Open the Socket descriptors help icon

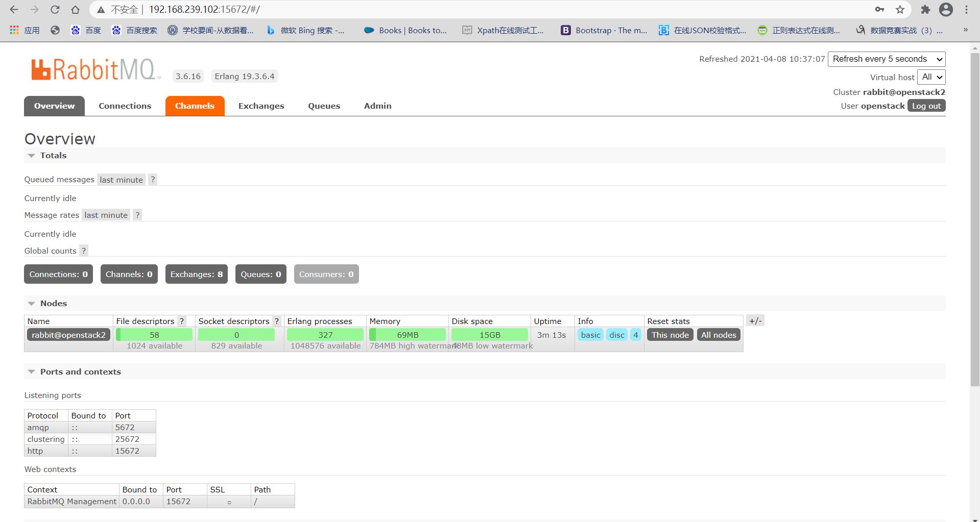[x=277, y=321]
